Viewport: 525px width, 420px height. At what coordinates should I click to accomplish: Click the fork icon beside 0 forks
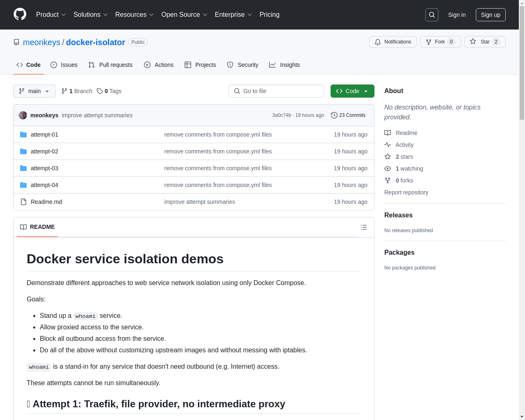[388, 180]
